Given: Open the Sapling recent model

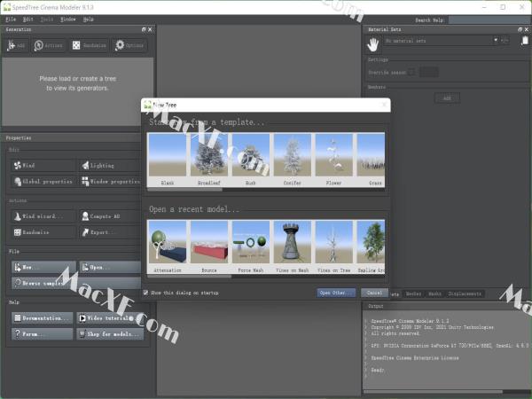Looking at the screenshot, I should pos(371,246).
